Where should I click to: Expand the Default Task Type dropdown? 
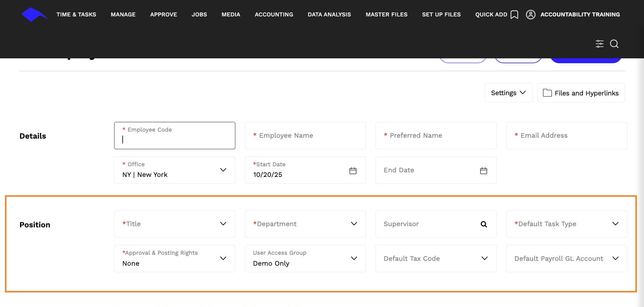567,224
